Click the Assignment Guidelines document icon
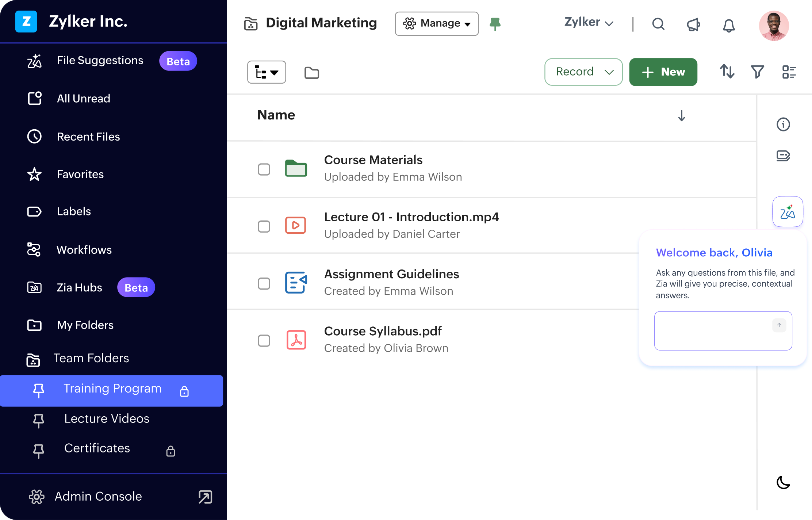This screenshot has width=812, height=520. click(296, 282)
